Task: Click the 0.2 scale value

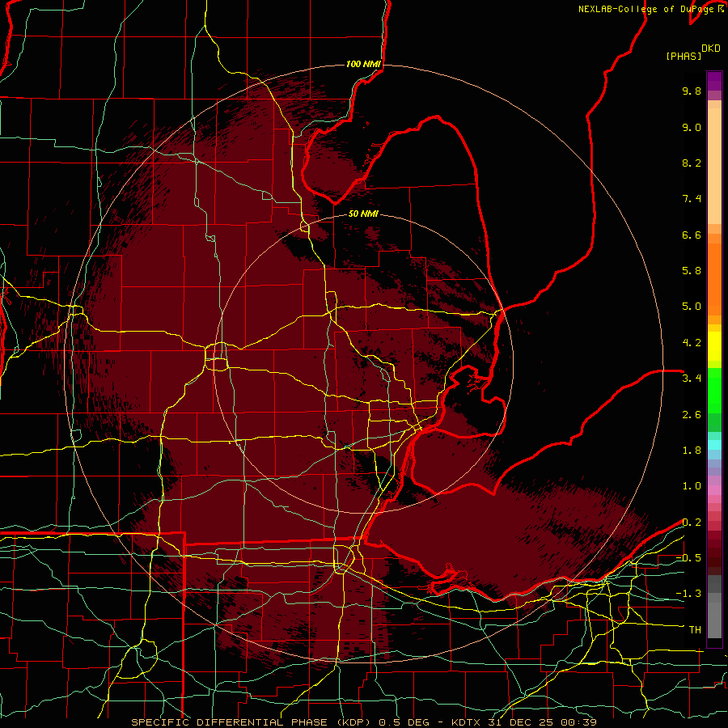Action: [692, 523]
